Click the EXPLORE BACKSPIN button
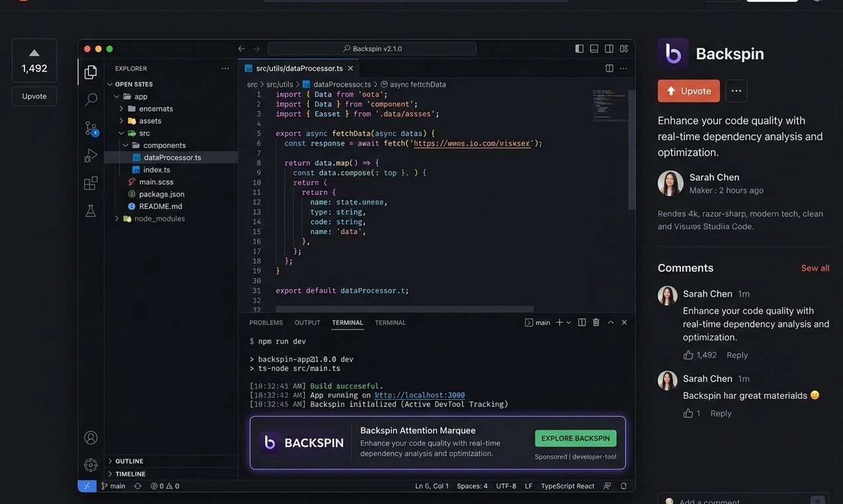Screen dimensions: 843x504 point(575,438)
